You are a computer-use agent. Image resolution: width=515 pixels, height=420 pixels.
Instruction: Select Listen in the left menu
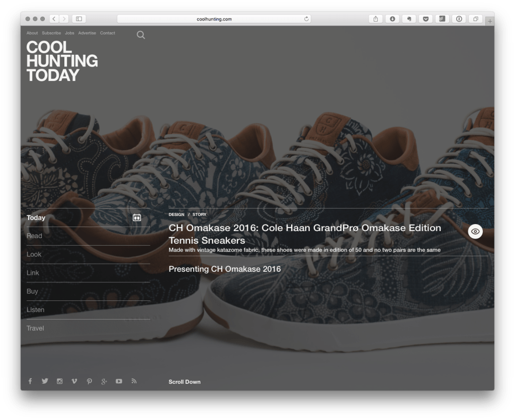click(35, 310)
